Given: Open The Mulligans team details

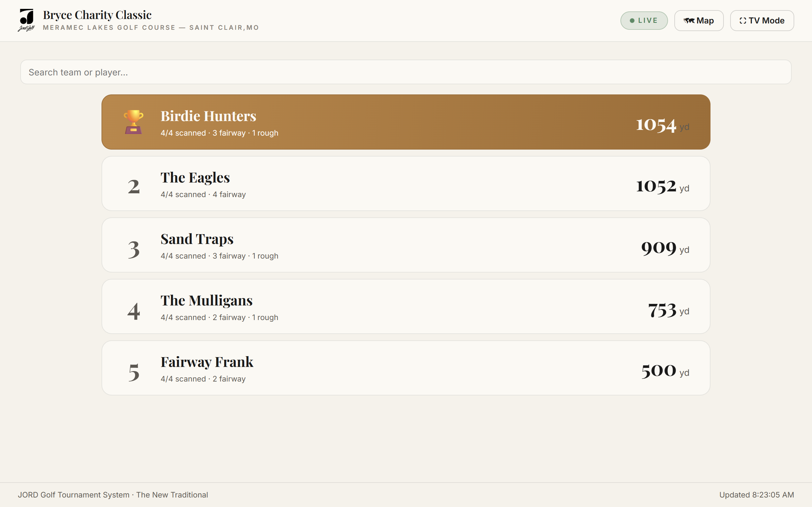Looking at the screenshot, I should pos(406,306).
